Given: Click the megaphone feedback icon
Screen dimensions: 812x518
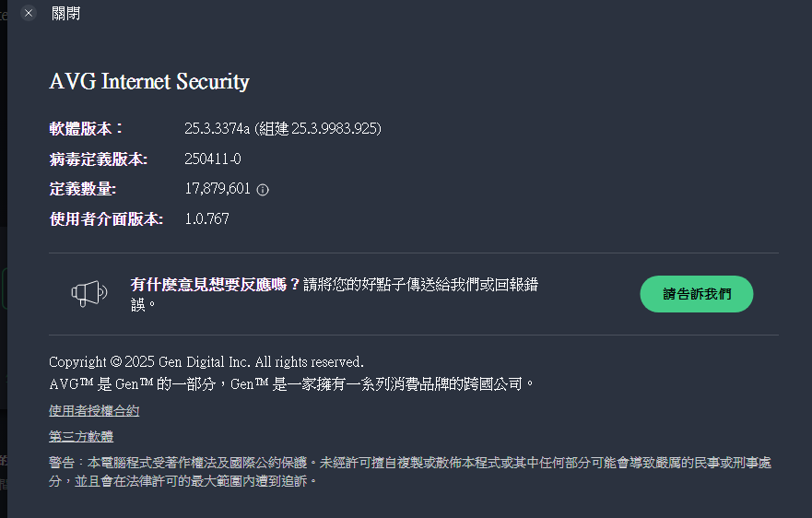Looking at the screenshot, I should point(89,294).
